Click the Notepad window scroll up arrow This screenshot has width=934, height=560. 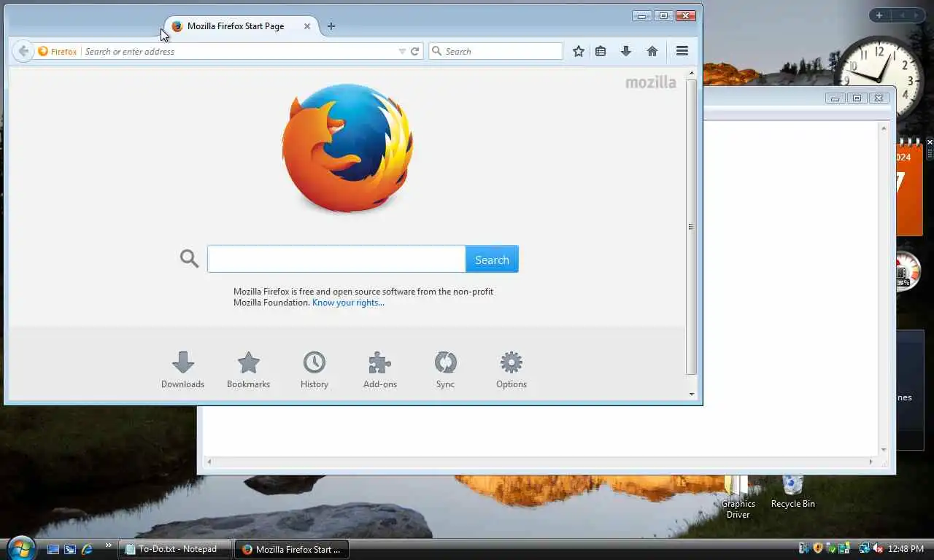click(884, 128)
